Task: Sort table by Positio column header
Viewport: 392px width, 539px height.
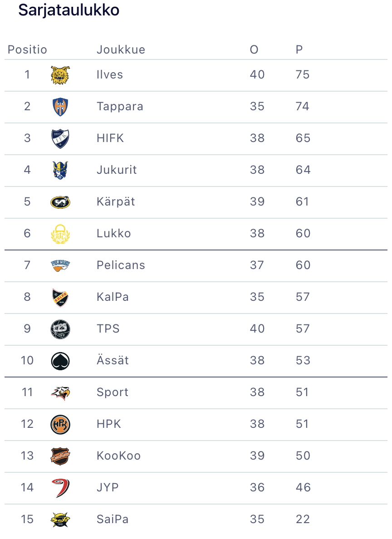Action: (27, 49)
